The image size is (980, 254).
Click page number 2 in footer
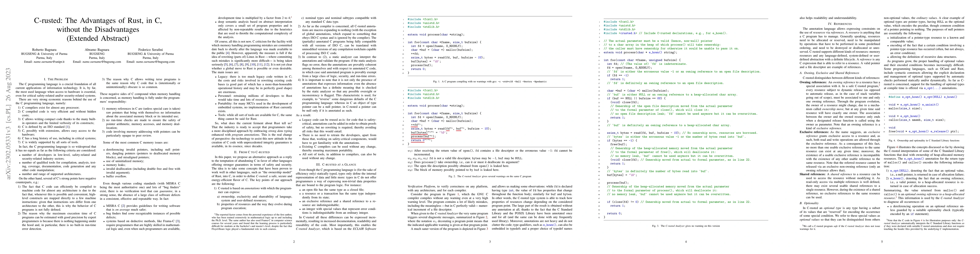[294, 242]
